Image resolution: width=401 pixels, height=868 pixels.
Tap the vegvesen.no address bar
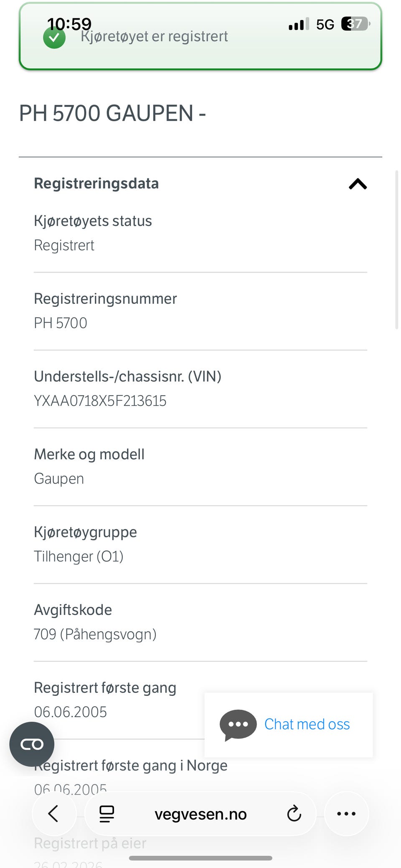point(200,814)
